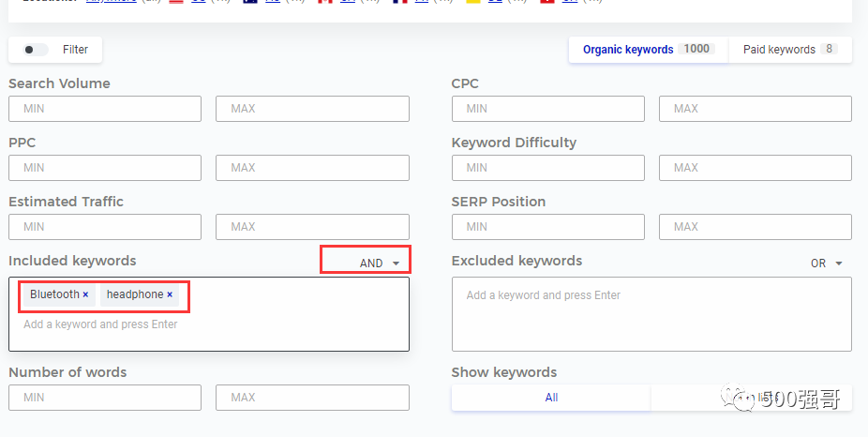Select All under Show keywords
This screenshot has width=868, height=437.
tap(551, 398)
